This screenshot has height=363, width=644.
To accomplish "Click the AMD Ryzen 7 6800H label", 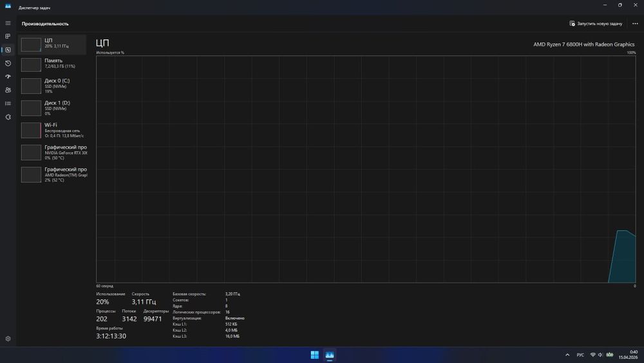I will (x=583, y=44).
